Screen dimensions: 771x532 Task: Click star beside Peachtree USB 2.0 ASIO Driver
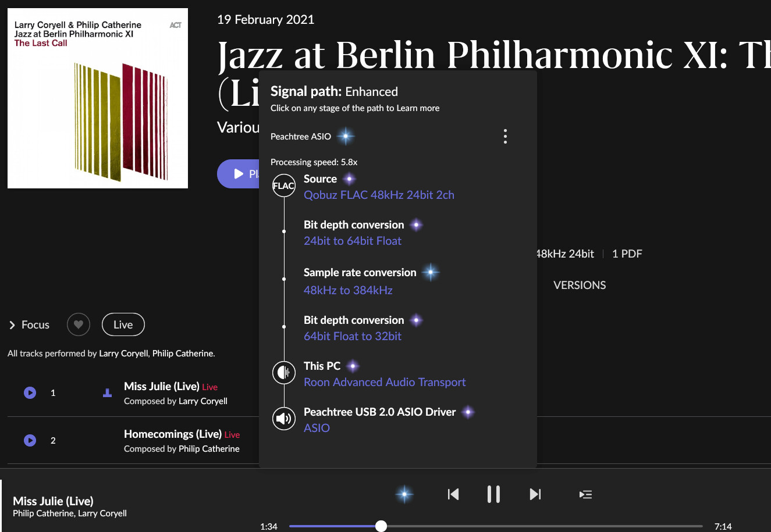[468, 412]
